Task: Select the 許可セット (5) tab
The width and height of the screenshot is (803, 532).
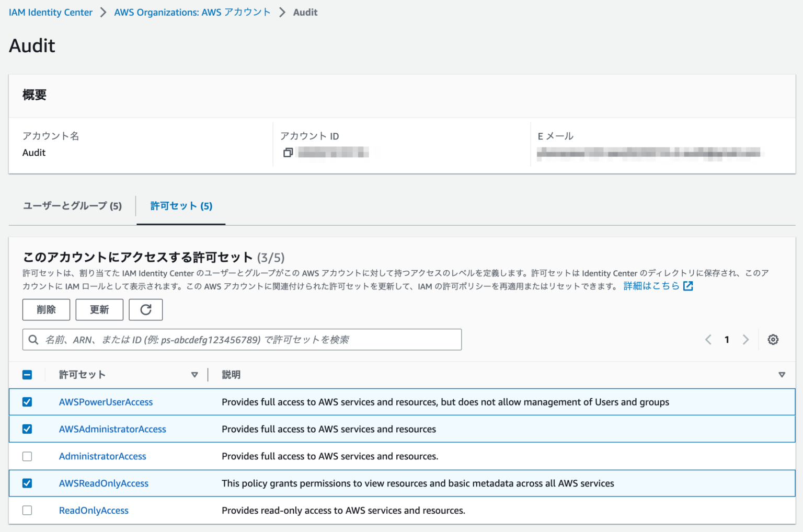Action: point(181,206)
